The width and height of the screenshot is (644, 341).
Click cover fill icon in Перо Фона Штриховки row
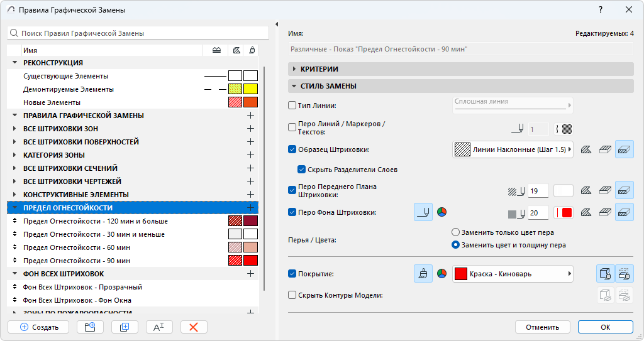click(x=606, y=212)
